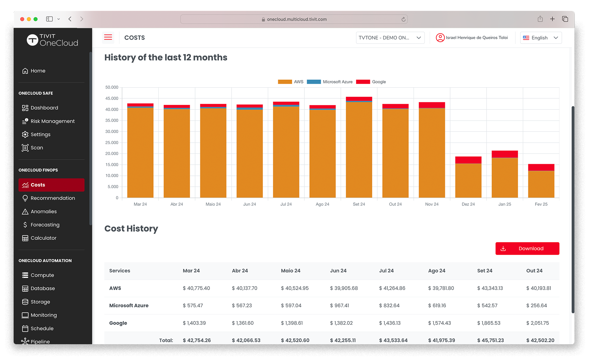Screen dimensions: 590x364
Task: Click the TIVIT OneCloud logo
Action: pyautogui.click(x=52, y=40)
